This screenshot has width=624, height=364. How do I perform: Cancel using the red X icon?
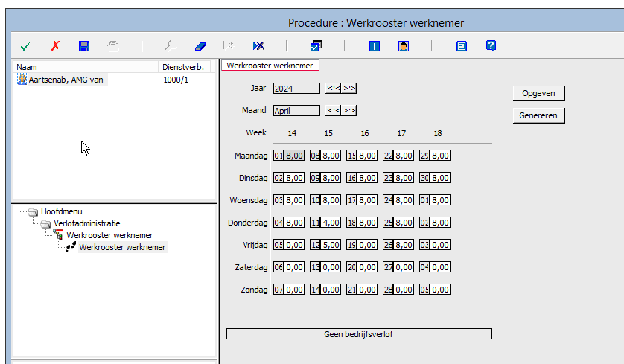(55, 46)
